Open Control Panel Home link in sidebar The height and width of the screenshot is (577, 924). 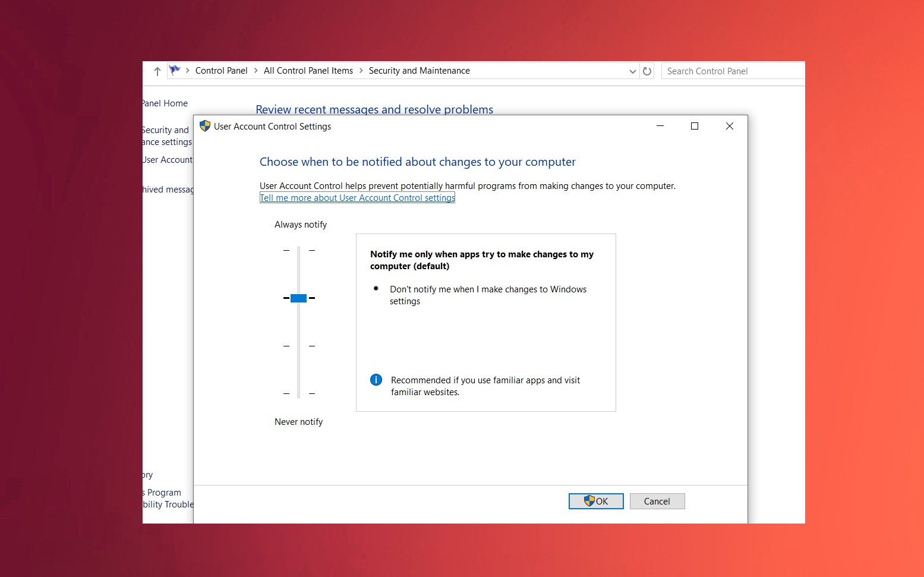165,103
